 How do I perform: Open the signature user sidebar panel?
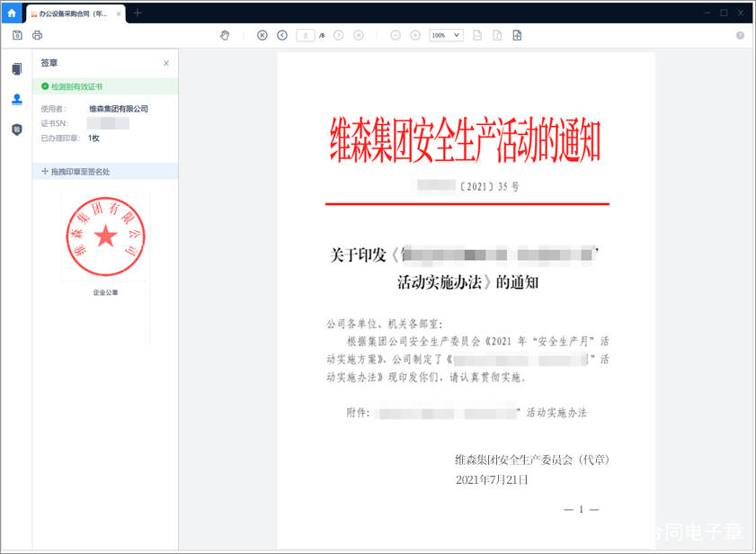coord(17,100)
